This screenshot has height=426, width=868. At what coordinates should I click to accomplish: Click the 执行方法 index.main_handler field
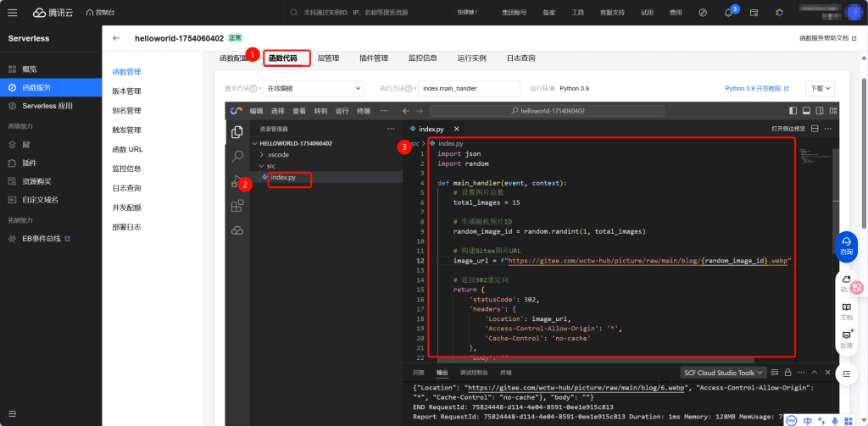(469, 88)
